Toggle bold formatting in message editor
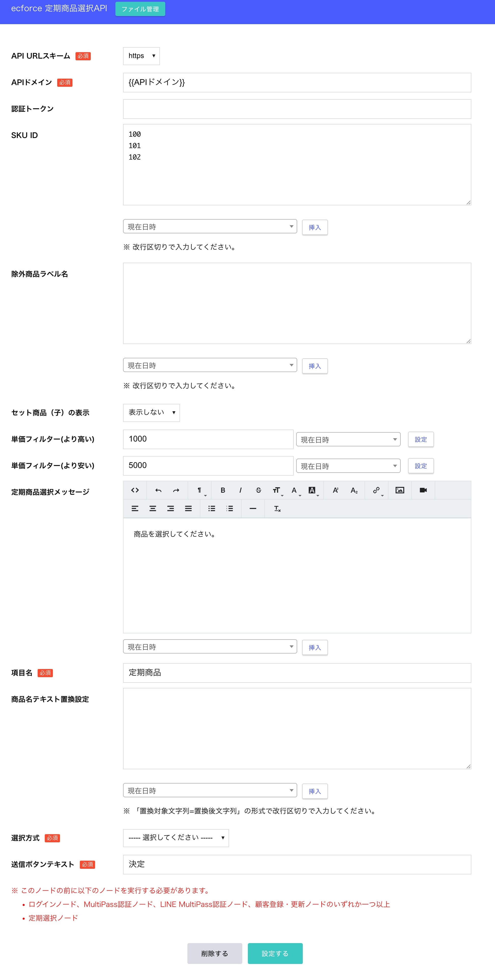This screenshot has width=495, height=980. pyautogui.click(x=223, y=490)
